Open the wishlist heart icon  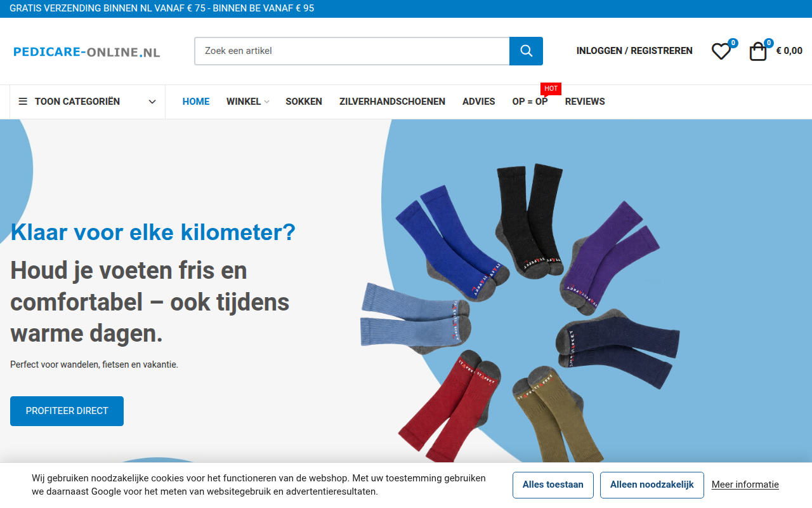(x=721, y=51)
